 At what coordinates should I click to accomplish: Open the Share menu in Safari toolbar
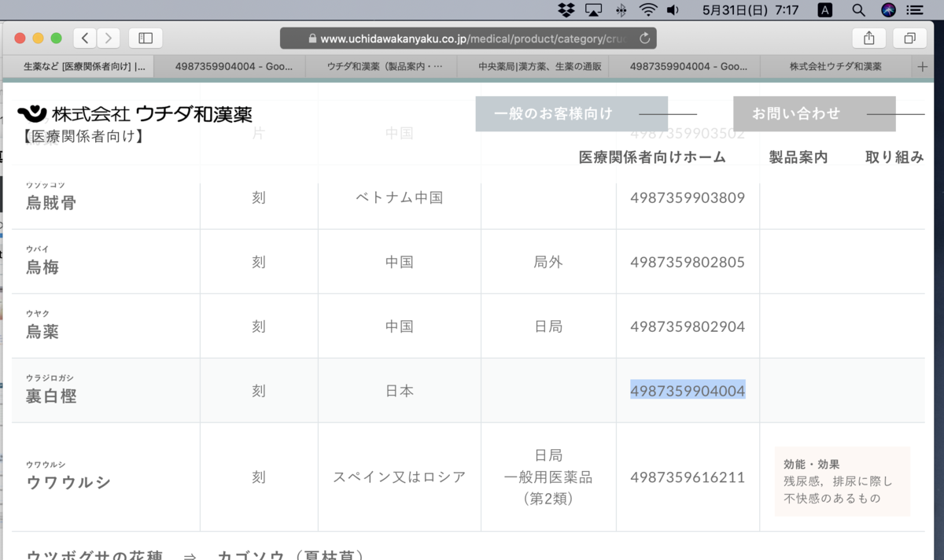pyautogui.click(x=868, y=37)
